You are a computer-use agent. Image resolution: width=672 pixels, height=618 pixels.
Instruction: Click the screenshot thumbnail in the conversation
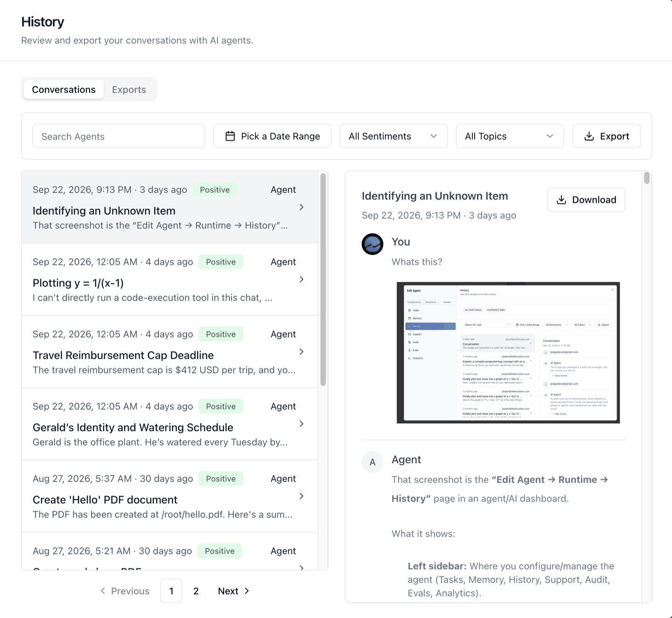click(x=508, y=353)
